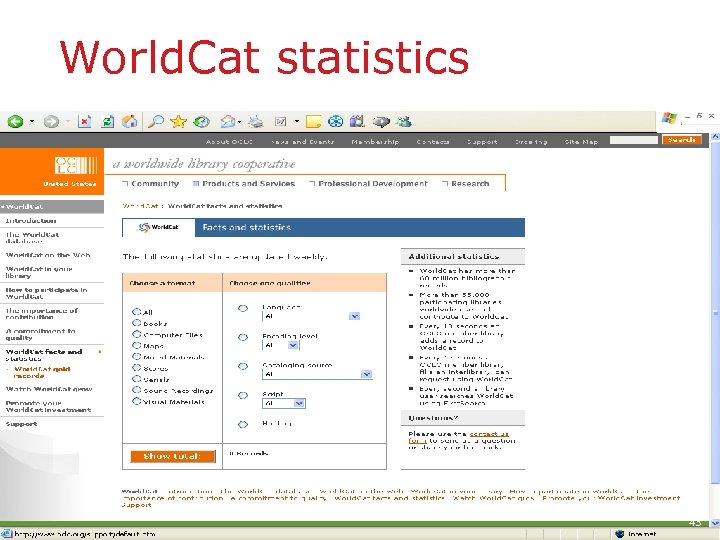Select the Visual Materials radio button

click(x=136, y=401)
